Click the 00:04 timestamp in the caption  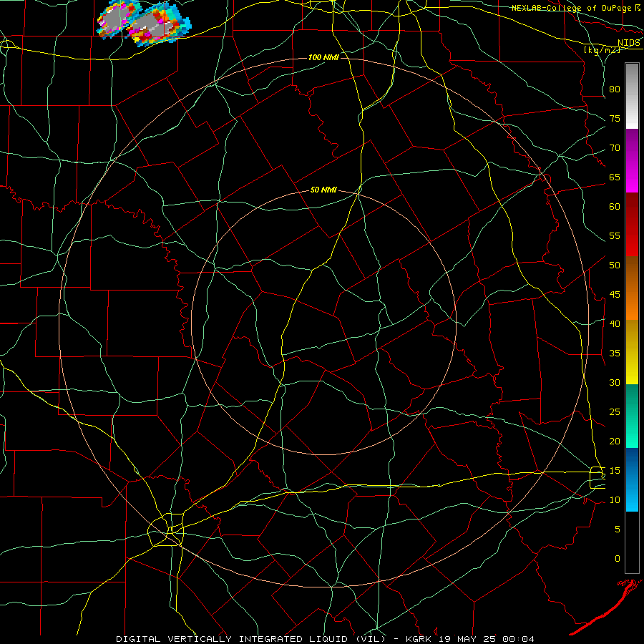[518, 639]
